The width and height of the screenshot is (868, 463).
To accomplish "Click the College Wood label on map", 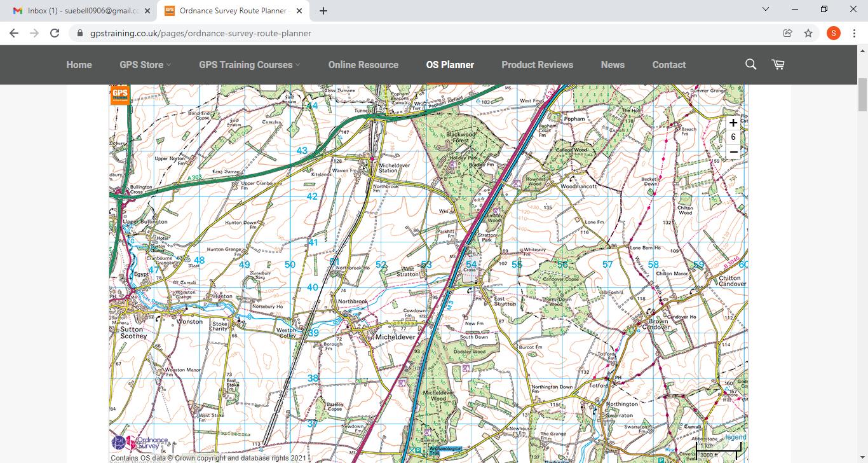I will click(572, 151).
